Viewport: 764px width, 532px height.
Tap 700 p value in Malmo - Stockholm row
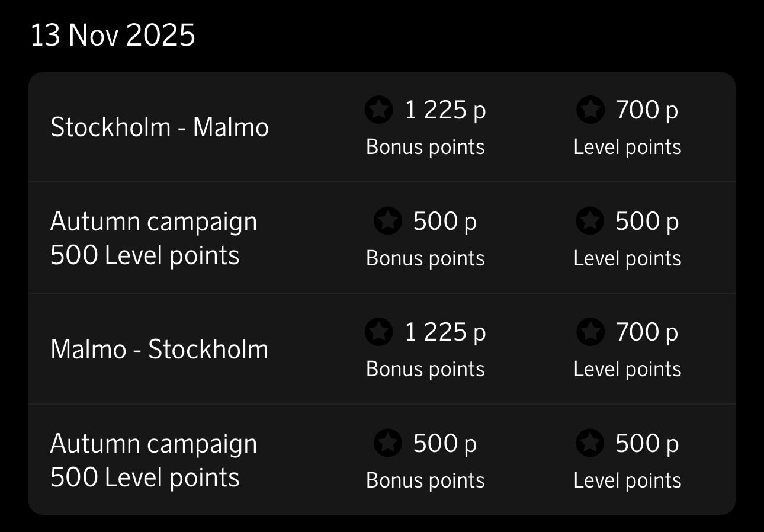click(x=647, y=332)
